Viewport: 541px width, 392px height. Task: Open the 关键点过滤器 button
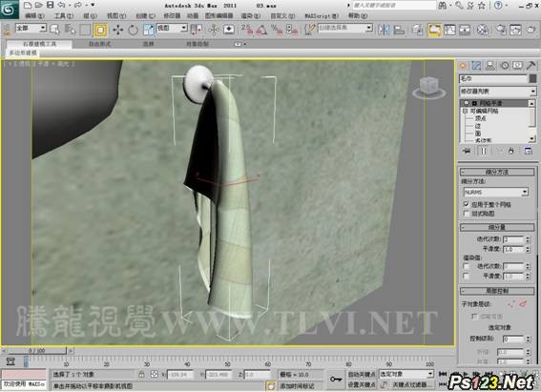[411, 384]
